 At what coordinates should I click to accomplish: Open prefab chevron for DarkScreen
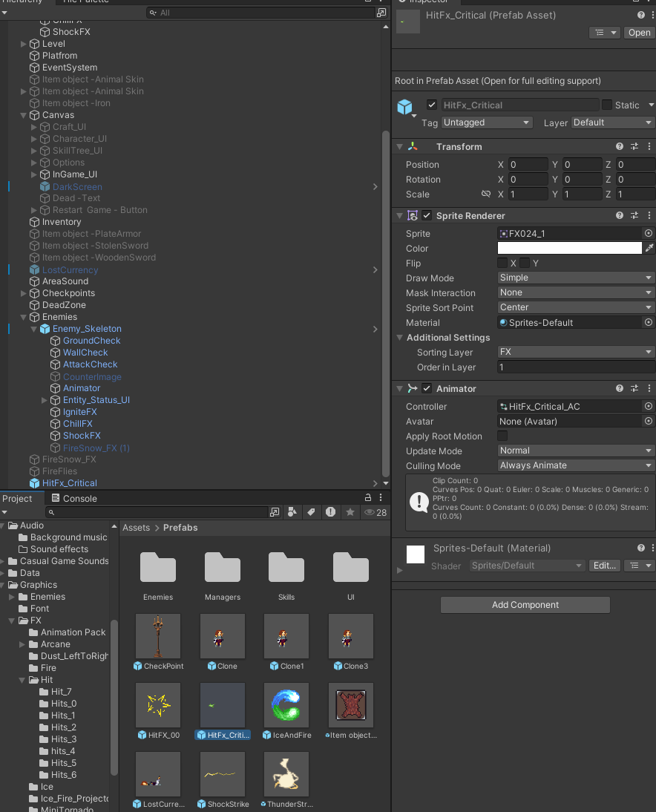pos(375,186)
